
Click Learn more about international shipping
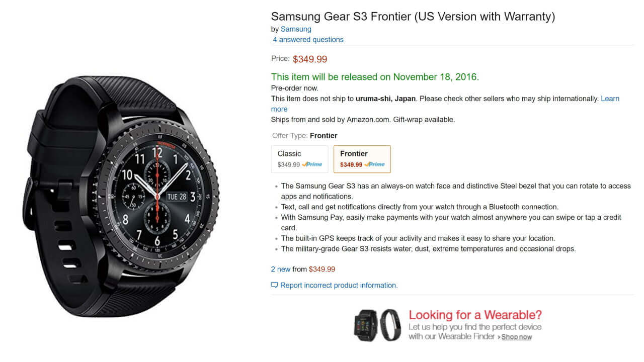tap(610, 99)
